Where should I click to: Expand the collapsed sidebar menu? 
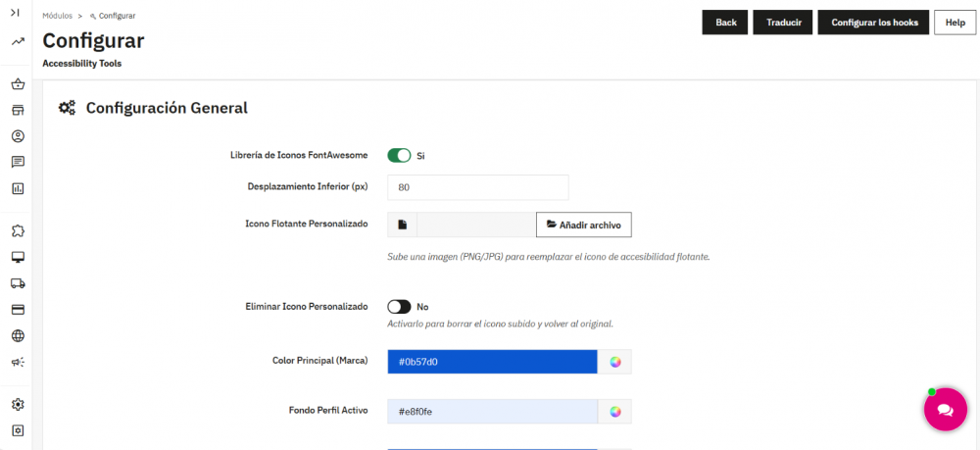coord(17,12)
